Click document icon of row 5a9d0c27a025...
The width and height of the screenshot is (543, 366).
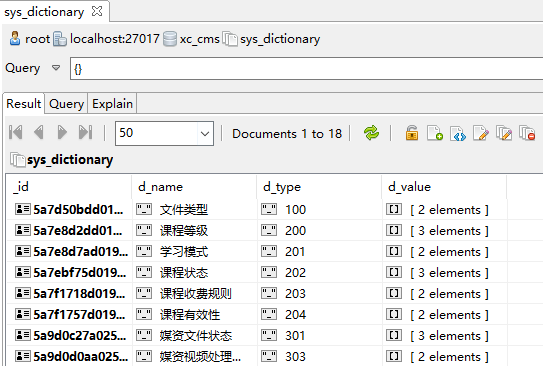(x=23, y=335)
